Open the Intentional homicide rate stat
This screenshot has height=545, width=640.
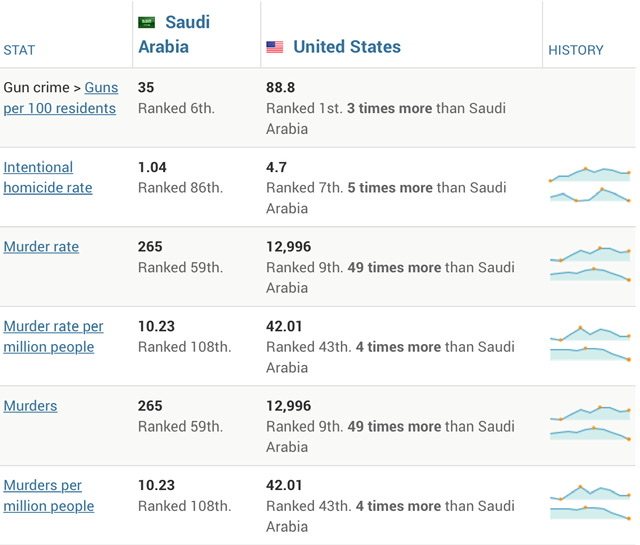(x=48, y=177)
